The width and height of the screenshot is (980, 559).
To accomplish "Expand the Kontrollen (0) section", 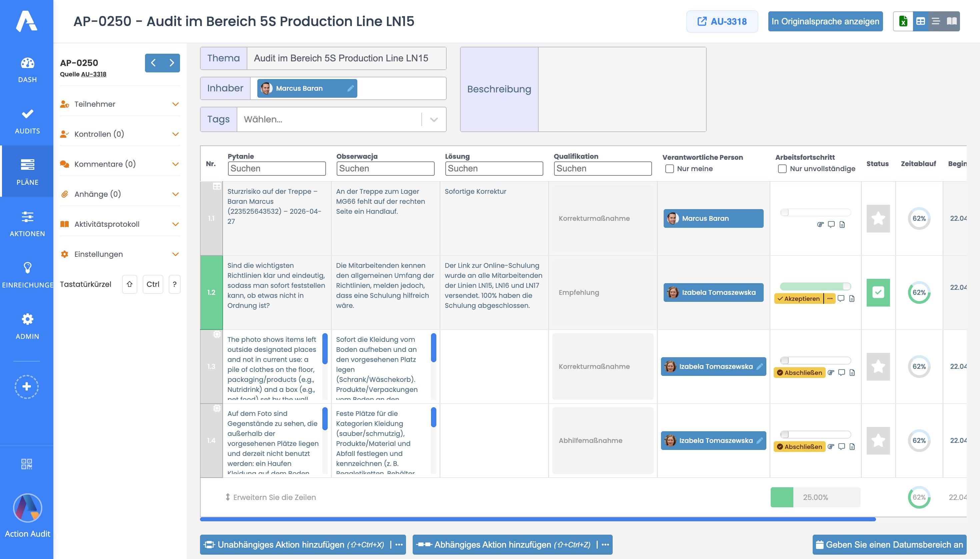I will point(120,134).
